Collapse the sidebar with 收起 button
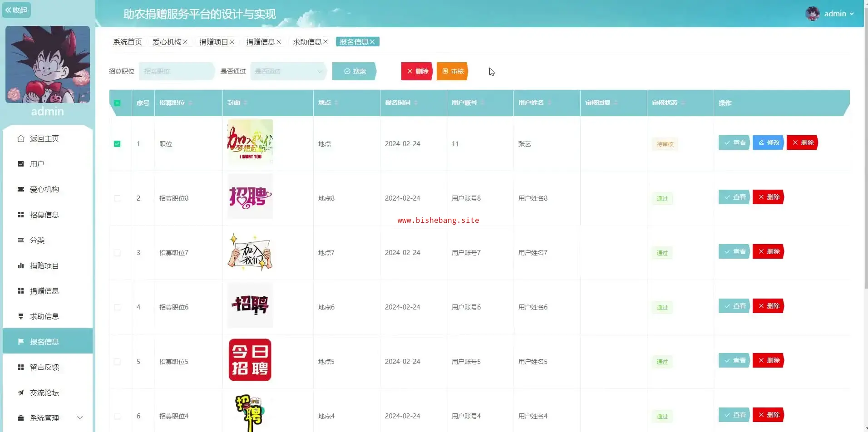This screenshot has width=868, height=432. (x=16, y=10)
